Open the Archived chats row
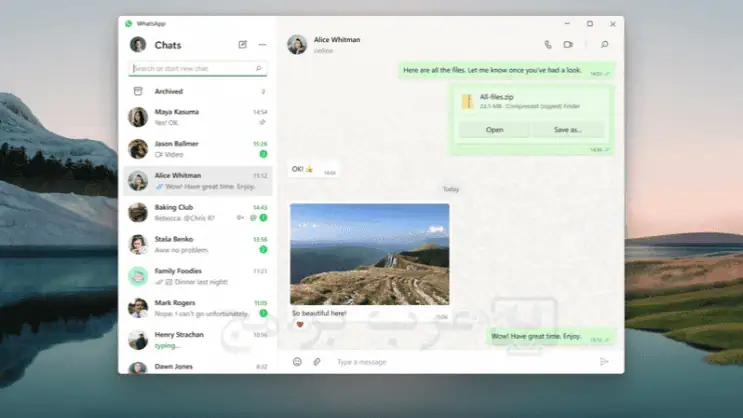 [198, 91]
